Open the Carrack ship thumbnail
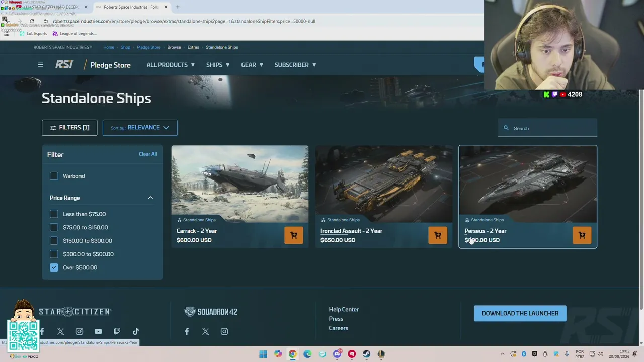The height and width of the screenshot is (362, 644). 240,184
